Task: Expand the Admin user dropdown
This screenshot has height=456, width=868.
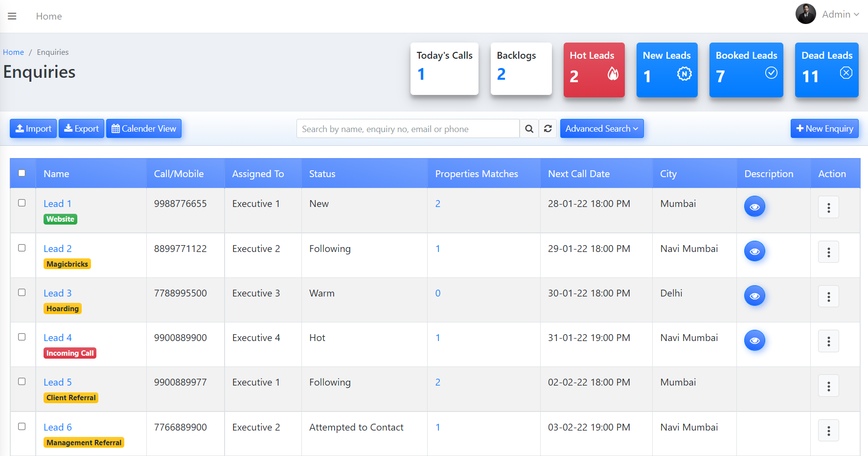Action: tap(841, 14)
